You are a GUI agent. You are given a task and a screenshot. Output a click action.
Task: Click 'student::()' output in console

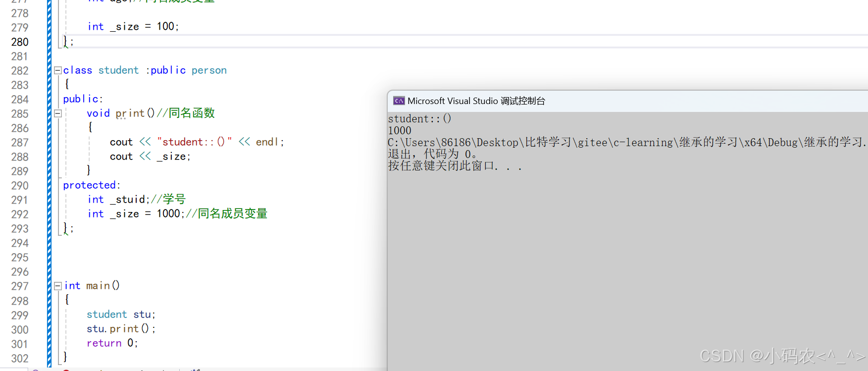tap(419, 119)
